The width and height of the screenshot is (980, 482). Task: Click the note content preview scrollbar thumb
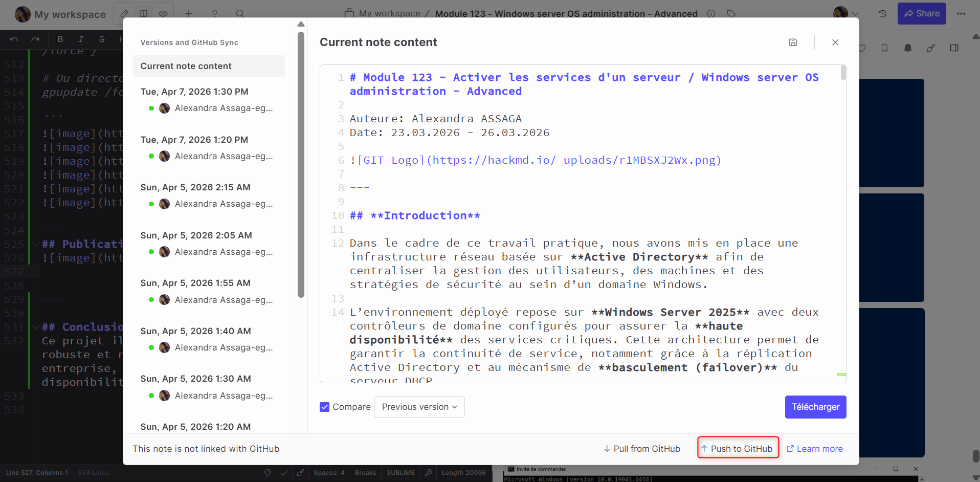[x=843, y=73]
